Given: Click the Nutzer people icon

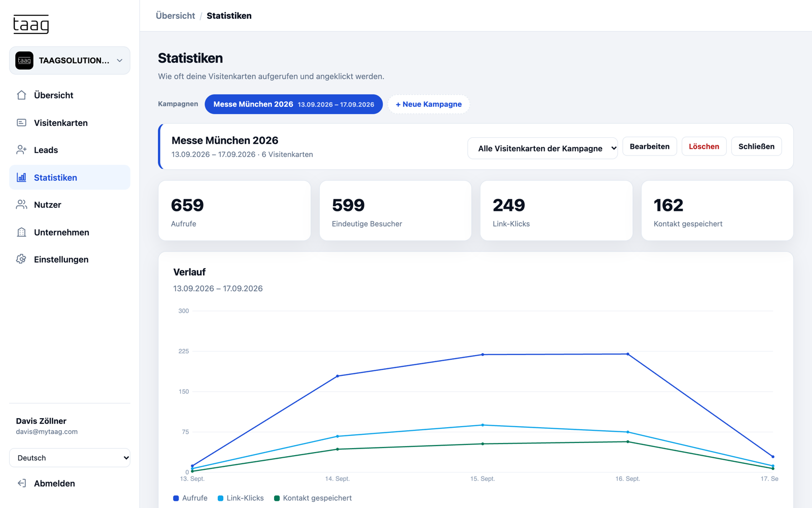Looking at the screenshot, I should click(21, 205).
